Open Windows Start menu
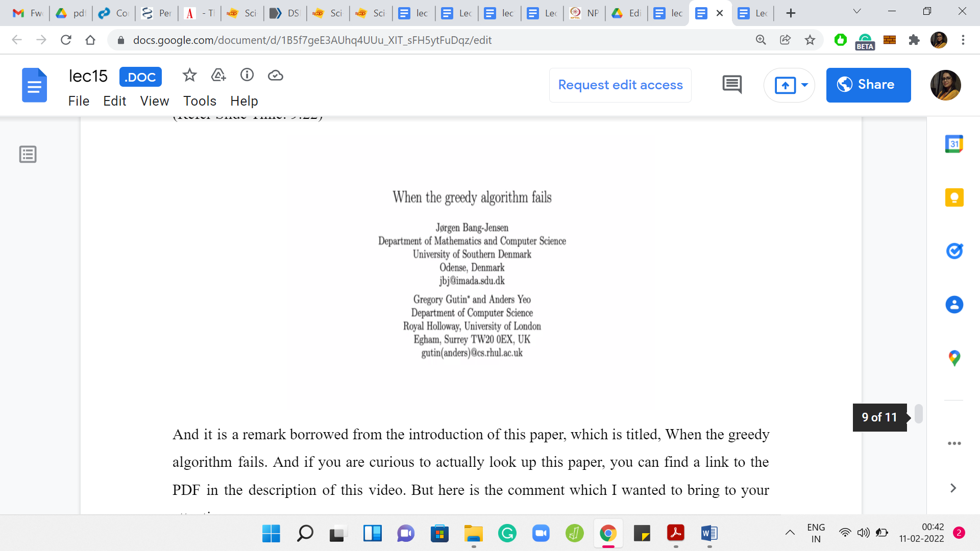Screen dimensions: 980x551 tap(271, 534)
